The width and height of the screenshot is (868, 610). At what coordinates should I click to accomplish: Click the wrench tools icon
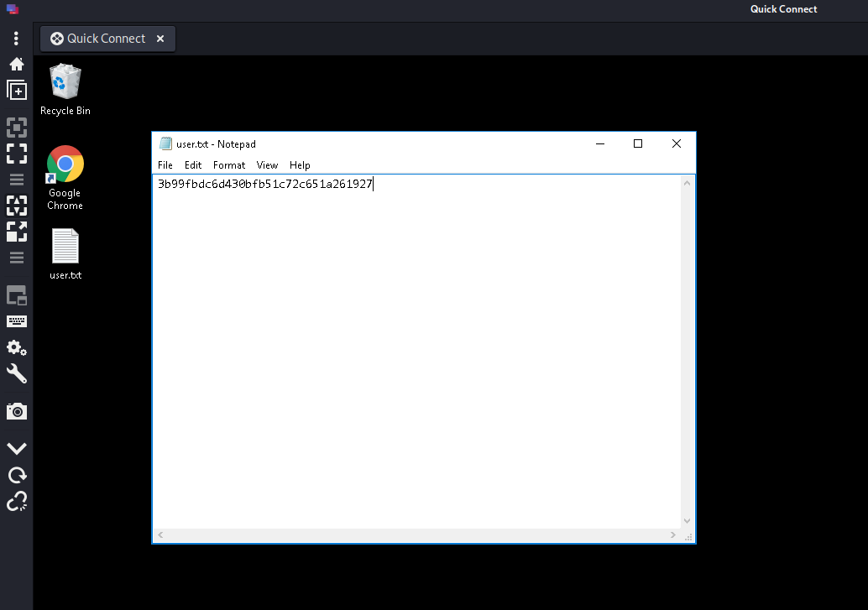point(17,373)
